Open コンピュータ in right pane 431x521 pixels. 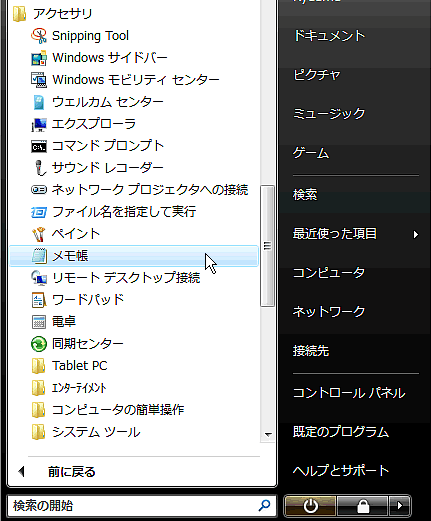coord(329,273)
